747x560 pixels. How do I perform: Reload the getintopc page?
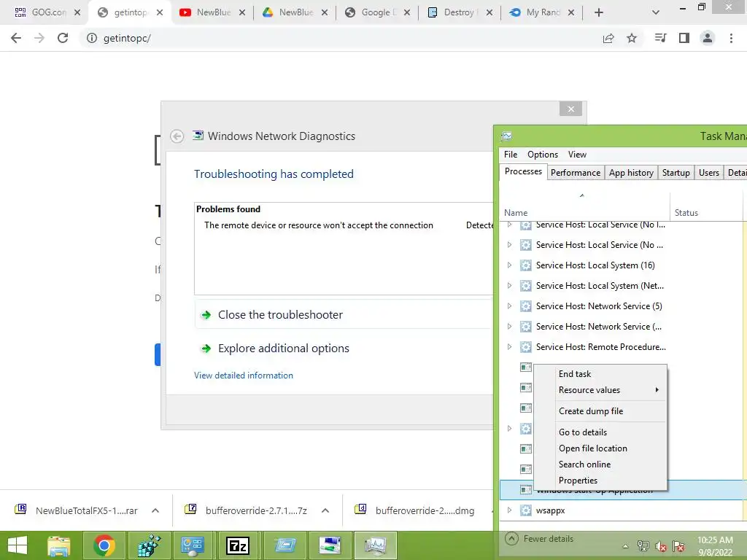[63, 38]
